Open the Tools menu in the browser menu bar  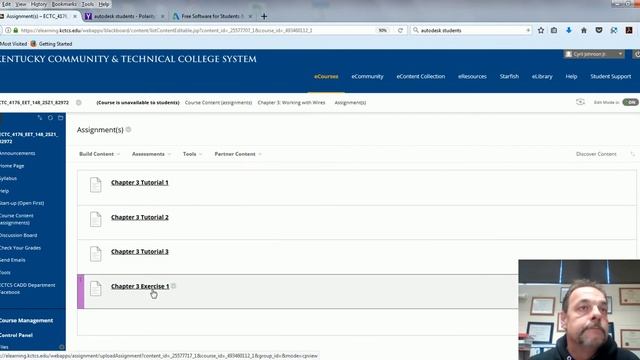87,4
